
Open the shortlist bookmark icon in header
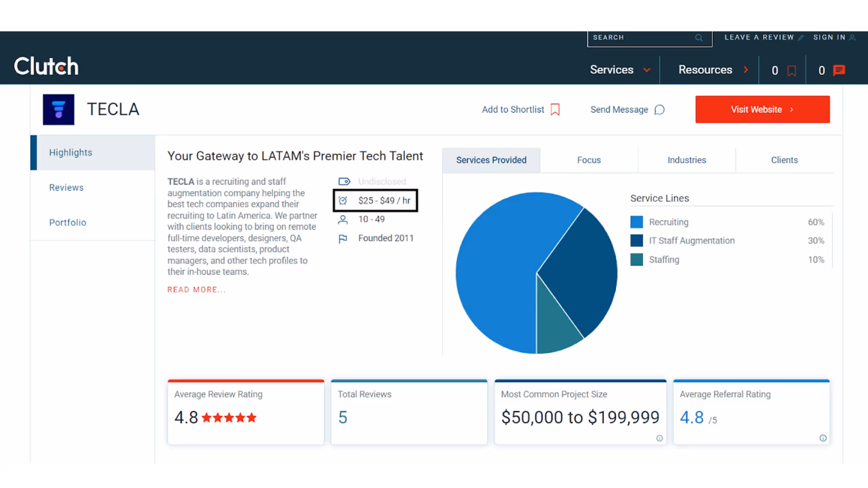click(792, 70)
